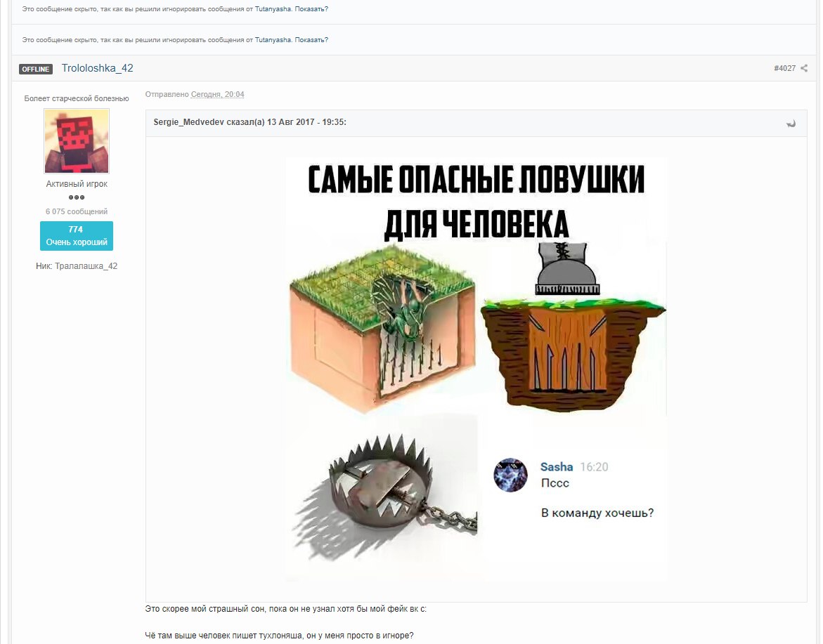823x644 pixels.
Task: Click the "Болеет старческой болезнью" member title
Action: click(x=76, y=98)
